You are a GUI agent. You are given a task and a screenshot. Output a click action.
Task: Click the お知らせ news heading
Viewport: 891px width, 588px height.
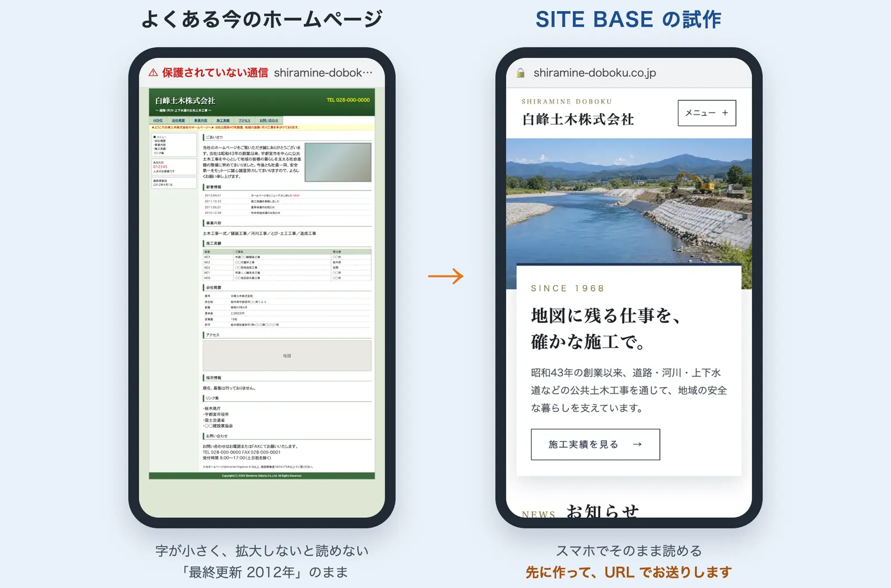click(603, 511)
